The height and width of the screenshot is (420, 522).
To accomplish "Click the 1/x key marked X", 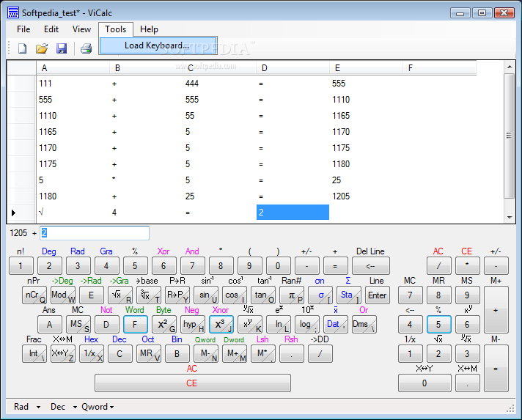I will (x=92, y=354).
